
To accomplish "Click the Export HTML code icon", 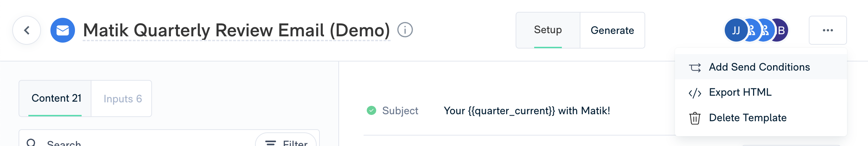I will [x=695, y=93].
